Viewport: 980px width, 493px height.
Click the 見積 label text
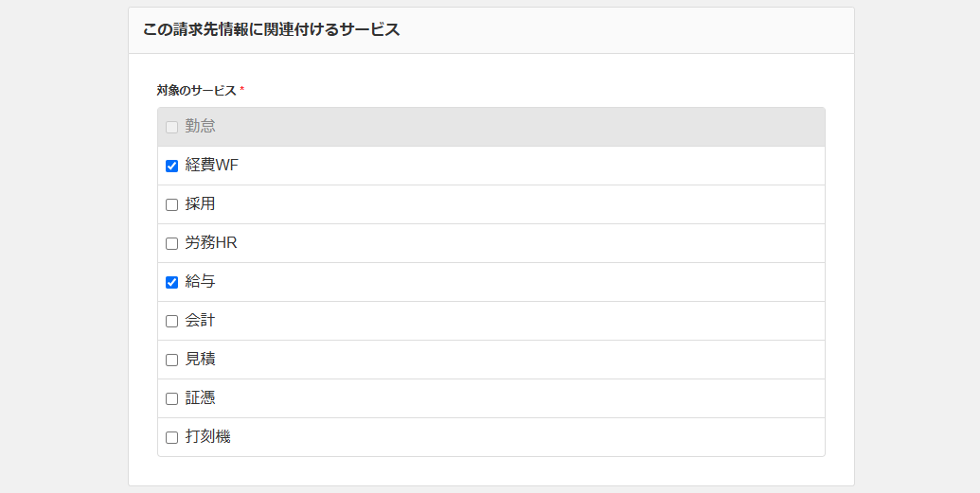click(x=201, y=360)
